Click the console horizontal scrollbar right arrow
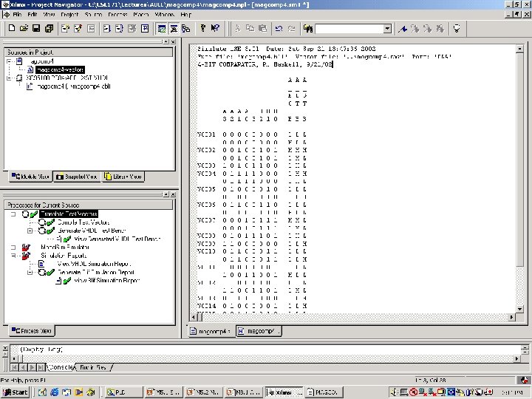The height and width of the screenshot is (399, 532). (x=516, y=358)
